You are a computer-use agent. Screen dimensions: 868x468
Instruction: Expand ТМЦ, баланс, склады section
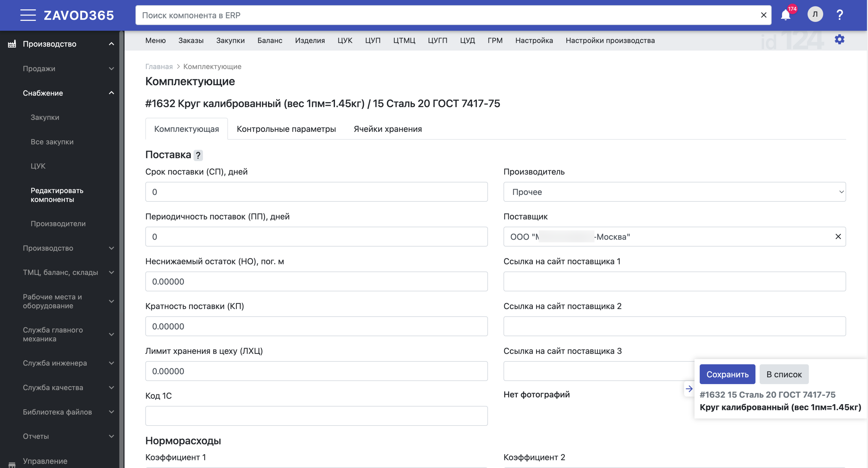click(67, 272)
